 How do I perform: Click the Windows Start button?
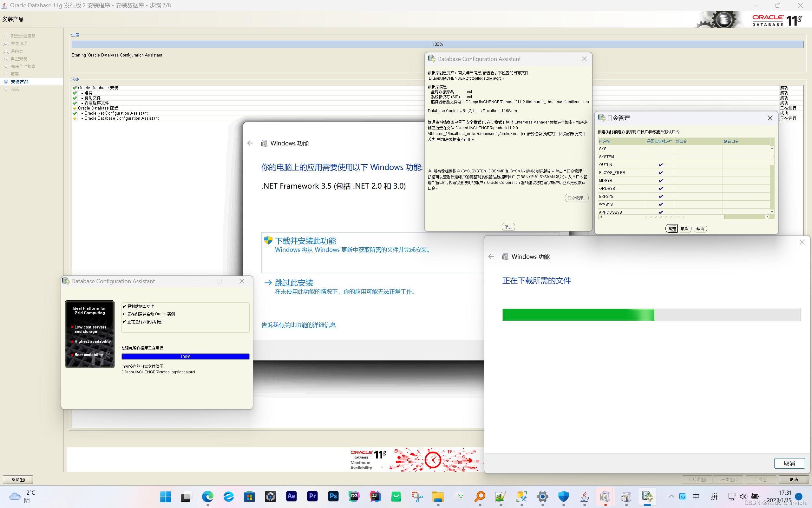pos(166,496)
